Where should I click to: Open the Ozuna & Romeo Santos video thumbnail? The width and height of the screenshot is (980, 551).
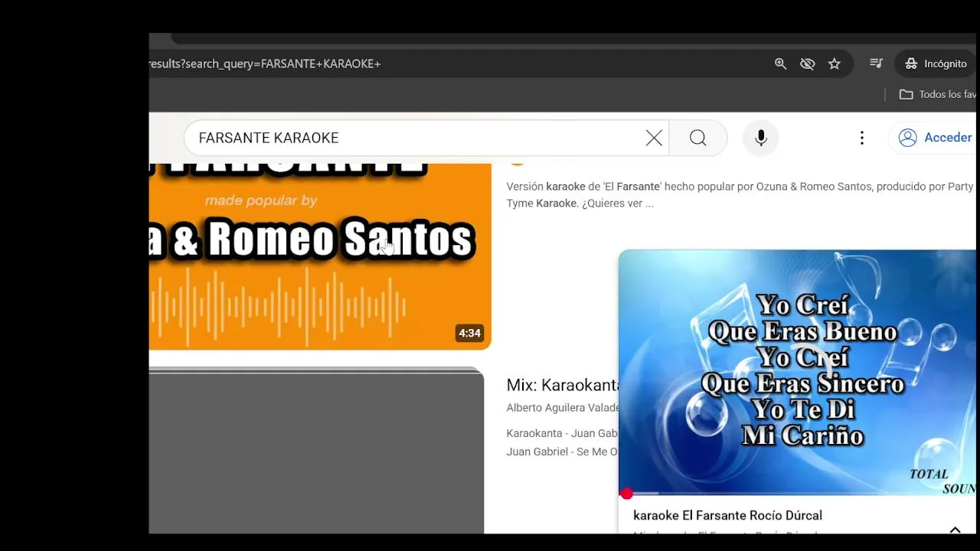pos(320,256)
